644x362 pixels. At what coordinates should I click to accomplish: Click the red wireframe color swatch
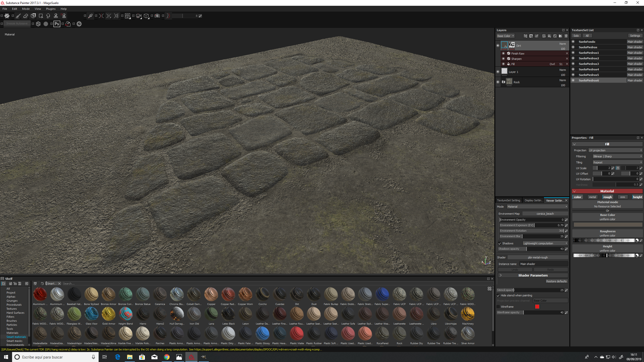[537, 307]
